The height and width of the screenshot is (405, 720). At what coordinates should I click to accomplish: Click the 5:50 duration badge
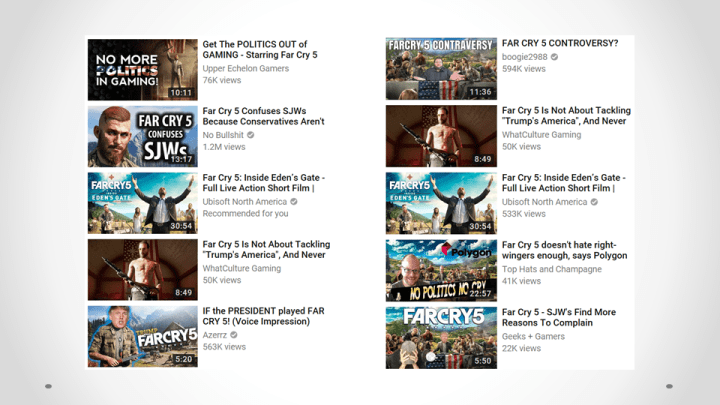tap(483, 361)
